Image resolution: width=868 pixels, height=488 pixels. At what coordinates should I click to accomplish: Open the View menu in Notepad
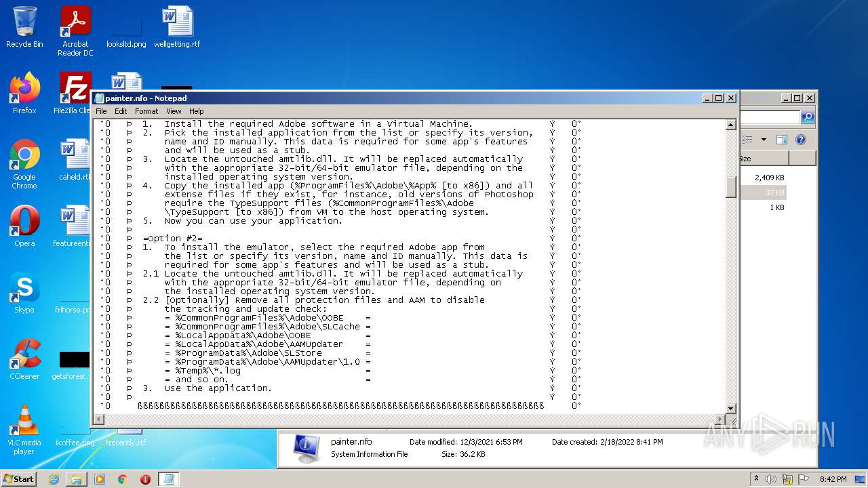pos(174,111)
